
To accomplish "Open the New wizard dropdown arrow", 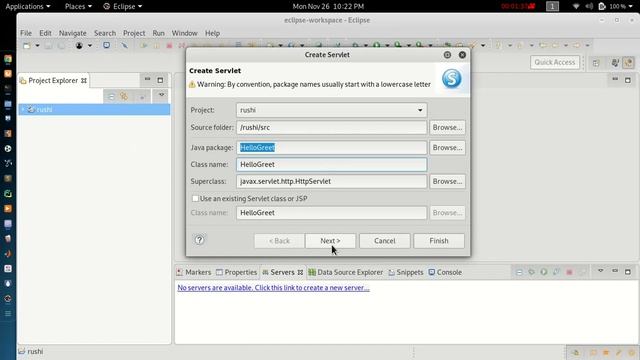I will [x=37, y=46].
